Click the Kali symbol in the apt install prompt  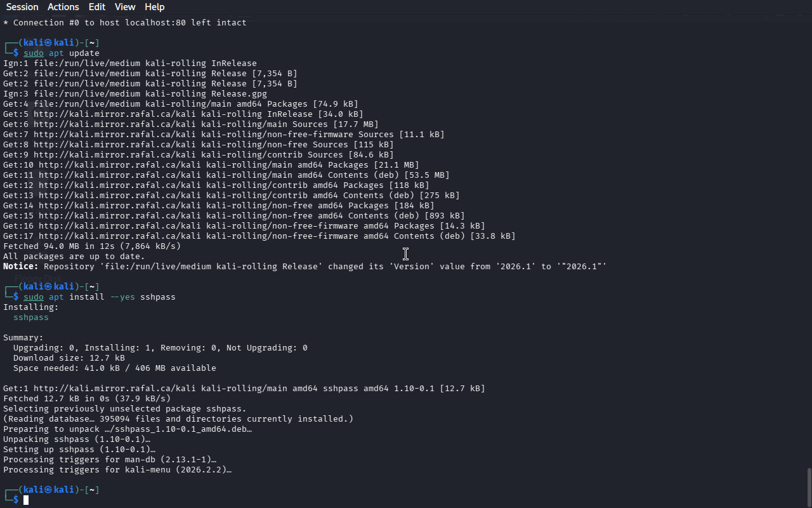(48, 287)
